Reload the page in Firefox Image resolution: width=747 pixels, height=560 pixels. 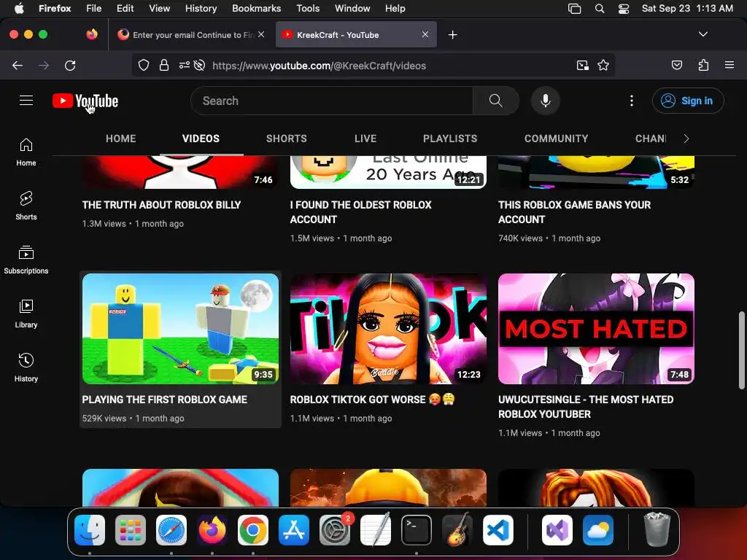(70, 65)
